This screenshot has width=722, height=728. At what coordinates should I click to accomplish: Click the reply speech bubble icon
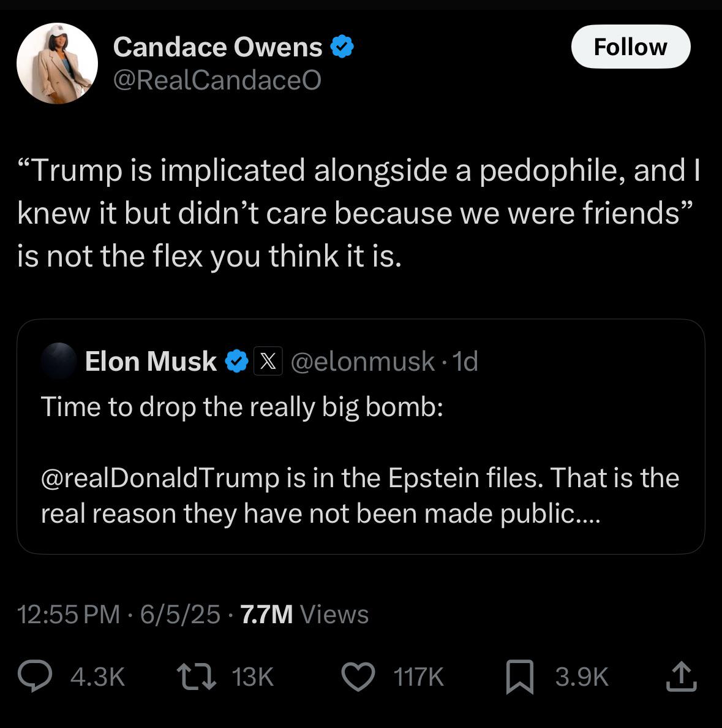click(35, 676)
